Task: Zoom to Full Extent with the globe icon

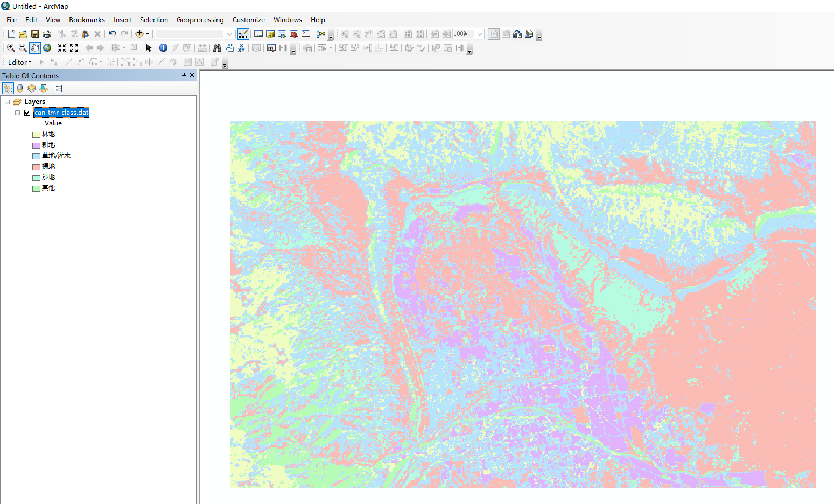Action: point(47,47)
